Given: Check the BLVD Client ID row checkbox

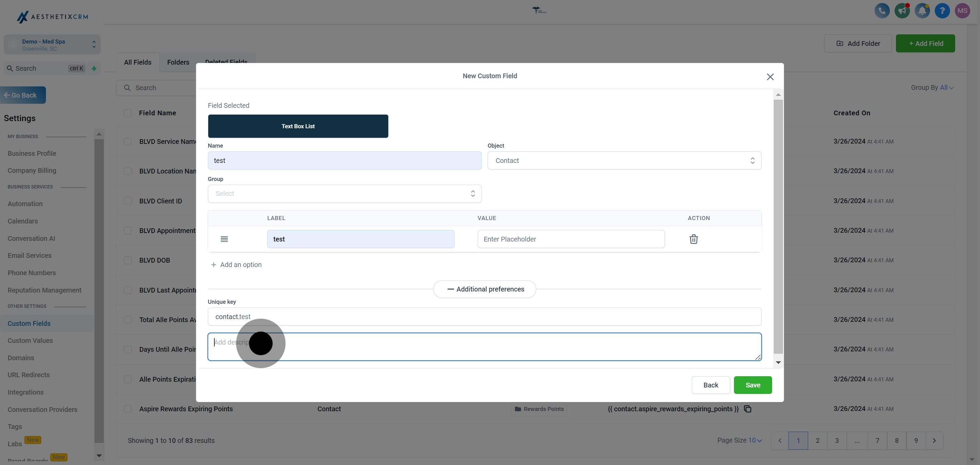Looking at the screenshot, I should pyautogui.click(x=128, y=201).
